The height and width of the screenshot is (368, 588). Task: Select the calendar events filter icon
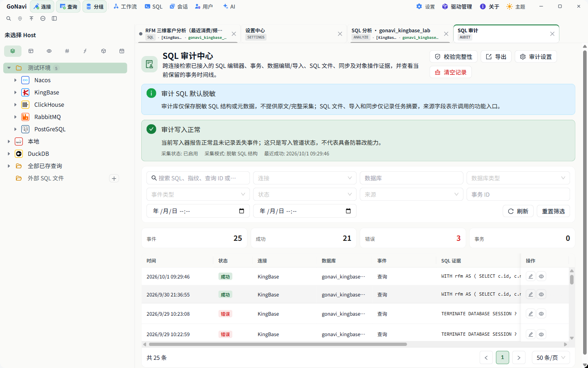tap(122, 51)
